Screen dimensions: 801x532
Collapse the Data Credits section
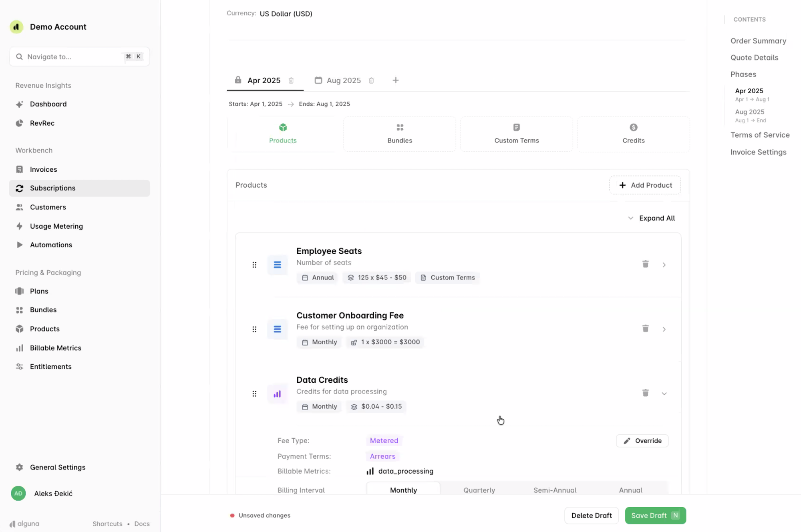[664, 394]
